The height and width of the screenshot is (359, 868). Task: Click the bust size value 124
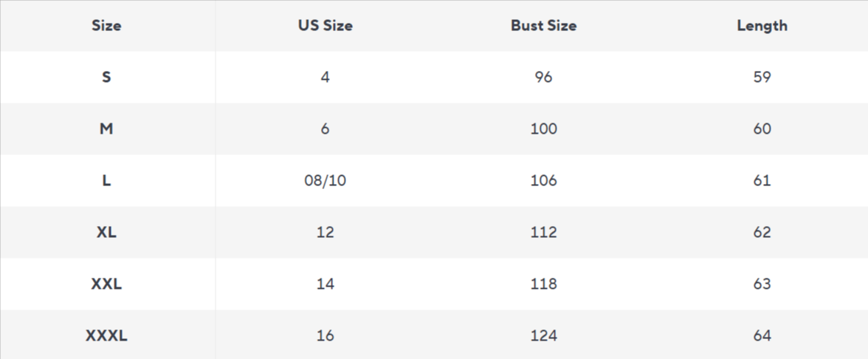pos(543,335)
